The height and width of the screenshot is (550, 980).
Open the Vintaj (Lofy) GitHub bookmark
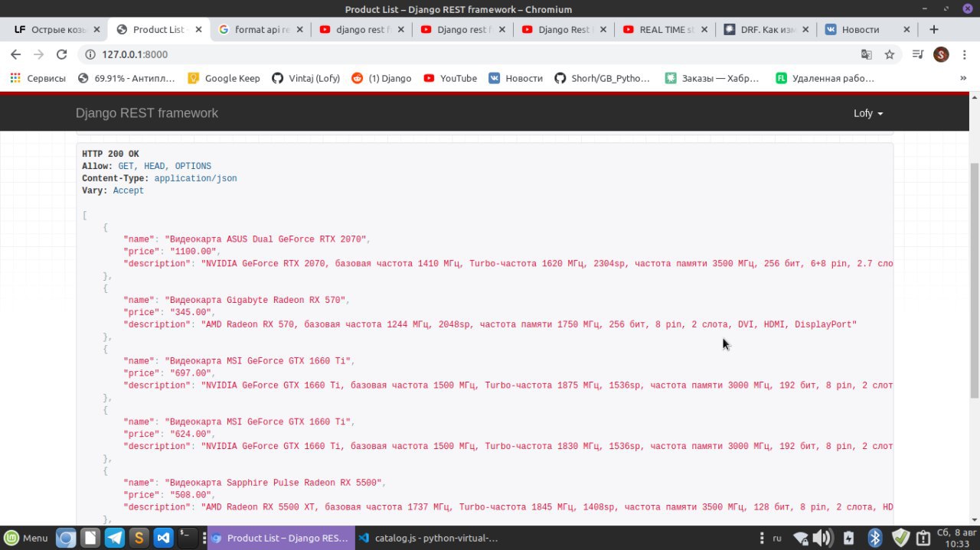[x=305, y=78]
